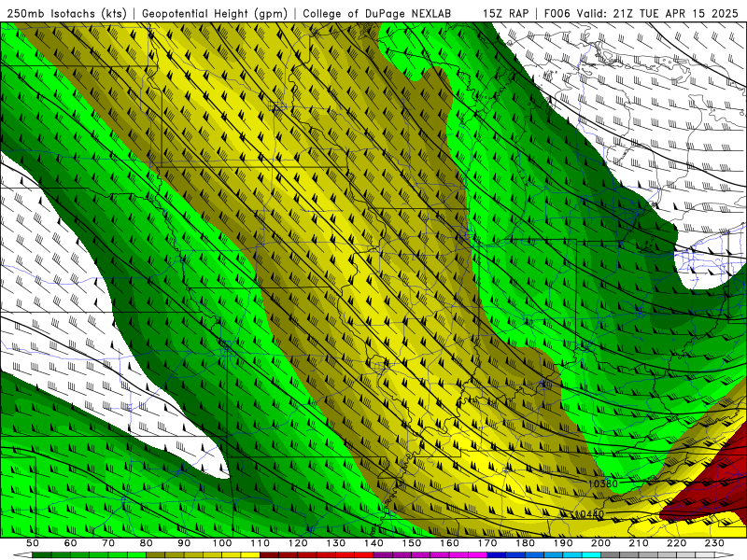Image resolution: width=747 pixels, height=560 pixels.
Task: Select the cyan swatch left of 200
Action: pos(591,555)
